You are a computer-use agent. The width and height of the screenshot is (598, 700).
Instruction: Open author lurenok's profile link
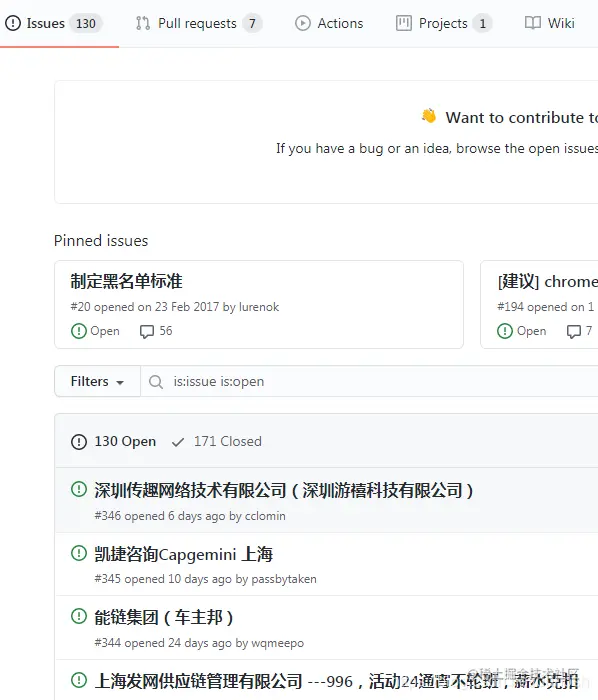tap(259, 307)
